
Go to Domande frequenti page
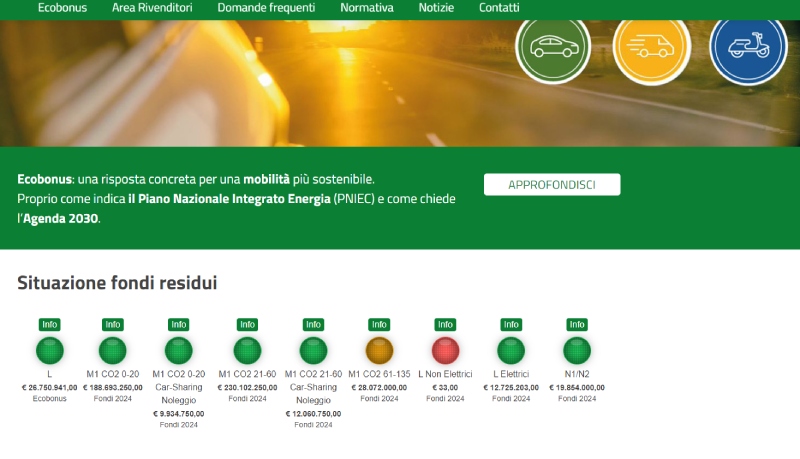click(266, 8)
